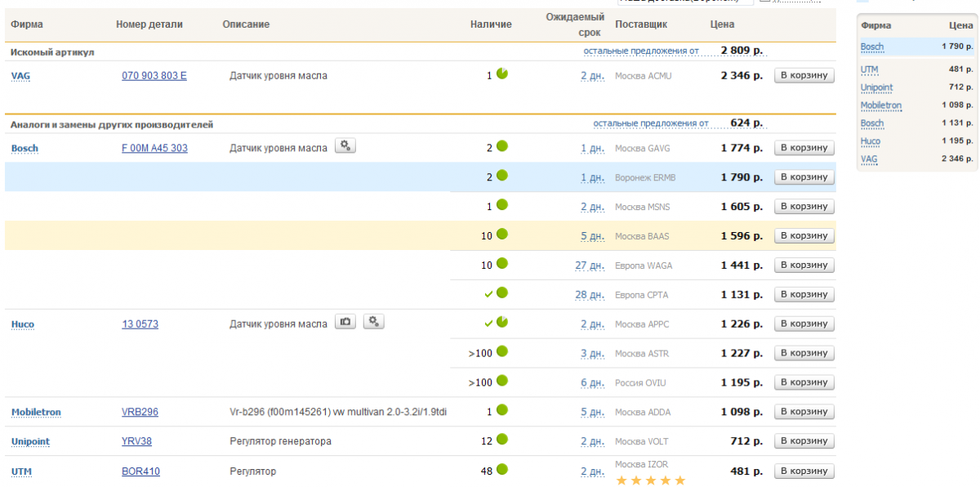Open part number F 00M A45 303
This screenshot has height=487, width=980.
coord(154,148)
